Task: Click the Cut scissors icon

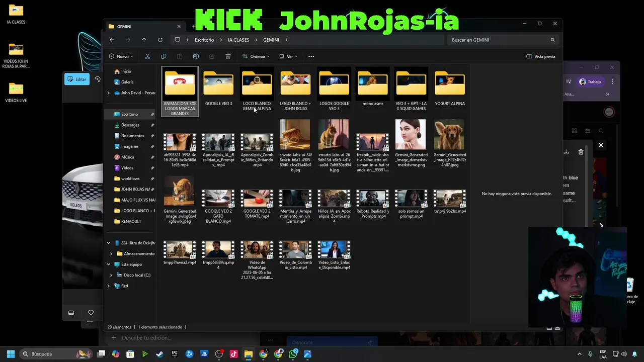Action: [147, 56]
